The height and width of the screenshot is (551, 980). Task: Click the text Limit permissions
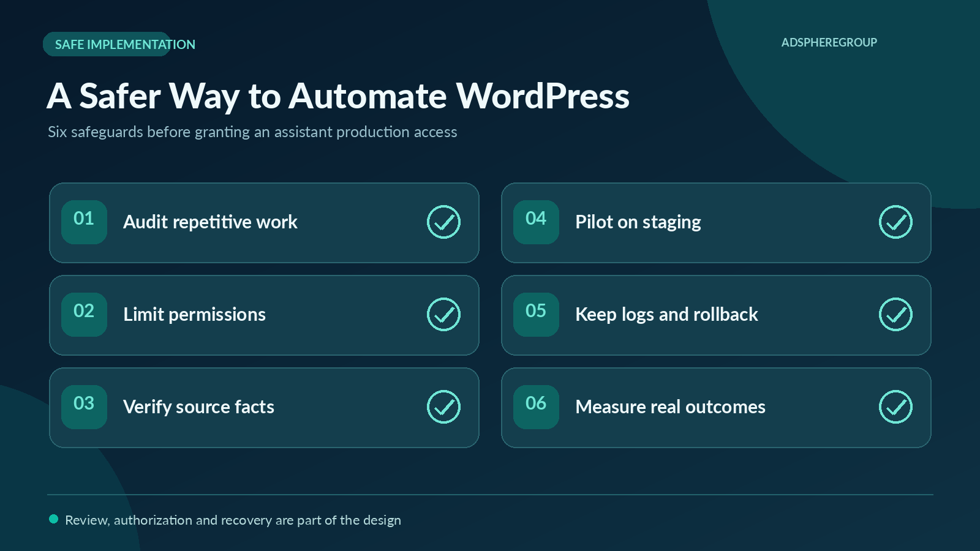(x=194, y=315)
